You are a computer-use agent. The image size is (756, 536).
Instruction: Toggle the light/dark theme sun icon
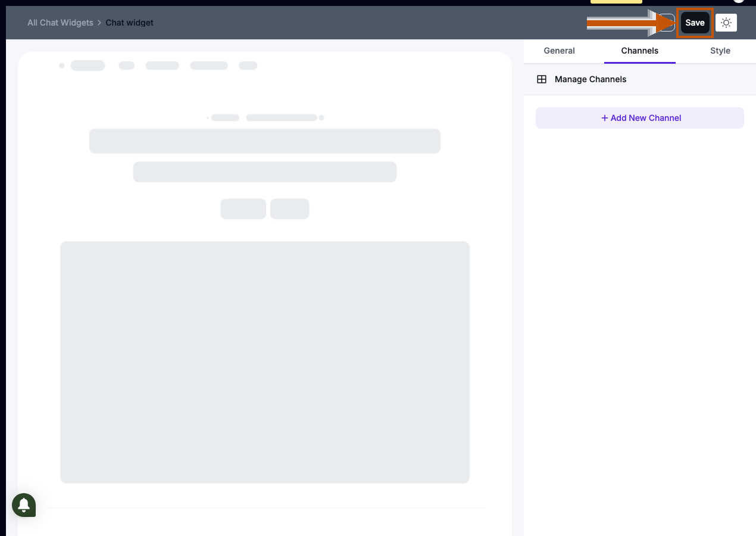click(x=726, y=23)
